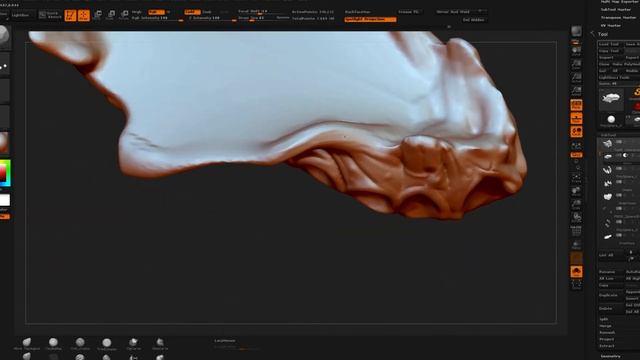Open Multi Map Exporter plugin
Image resolution: width=640 pixels, height=360 pixels.
click(x=620, y=2)
